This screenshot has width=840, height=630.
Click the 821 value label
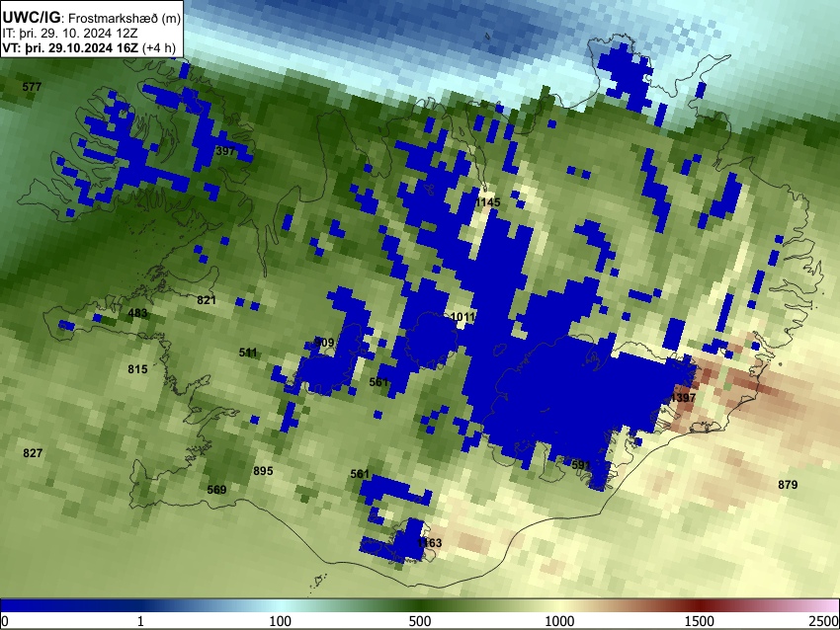pyautogui.click(x=207, y=300)
